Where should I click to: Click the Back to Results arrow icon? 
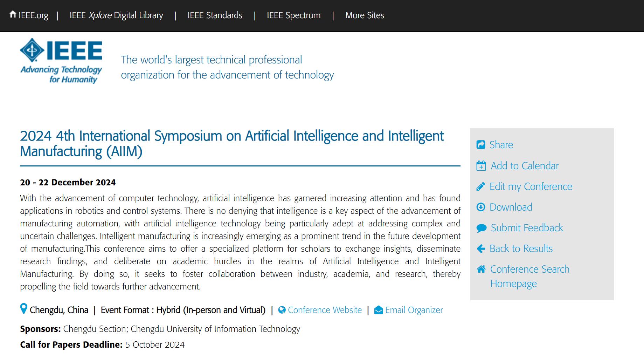[481, 249]
